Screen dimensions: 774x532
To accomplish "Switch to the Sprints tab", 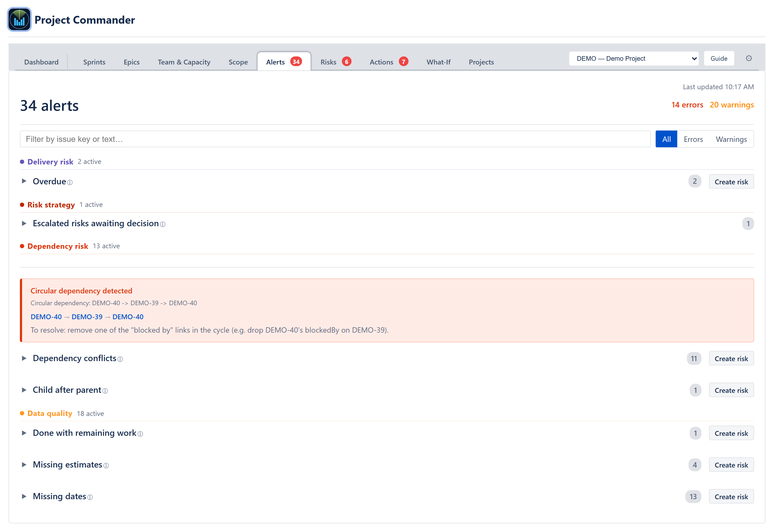I will [x=94, y=62].
